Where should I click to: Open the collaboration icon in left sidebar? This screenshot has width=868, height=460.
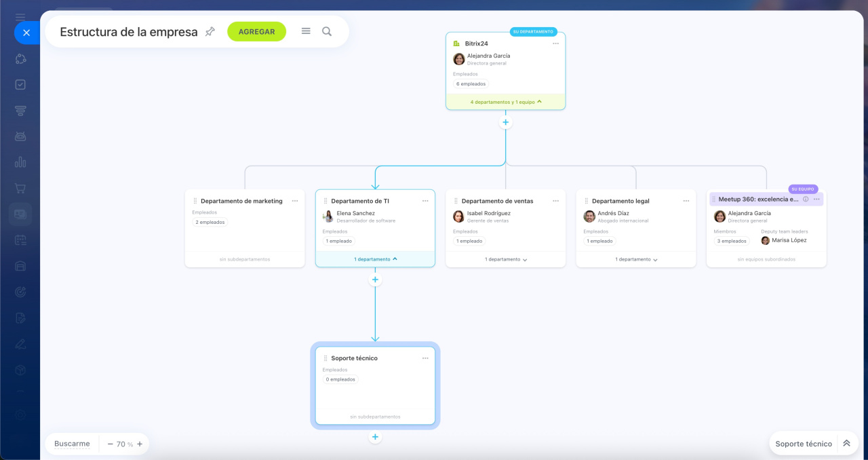click(x=20, y=59)
